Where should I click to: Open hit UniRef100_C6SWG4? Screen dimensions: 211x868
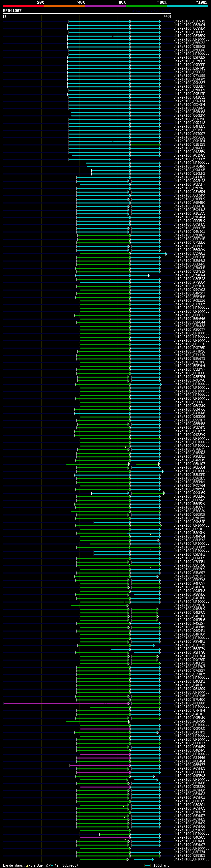189,25
